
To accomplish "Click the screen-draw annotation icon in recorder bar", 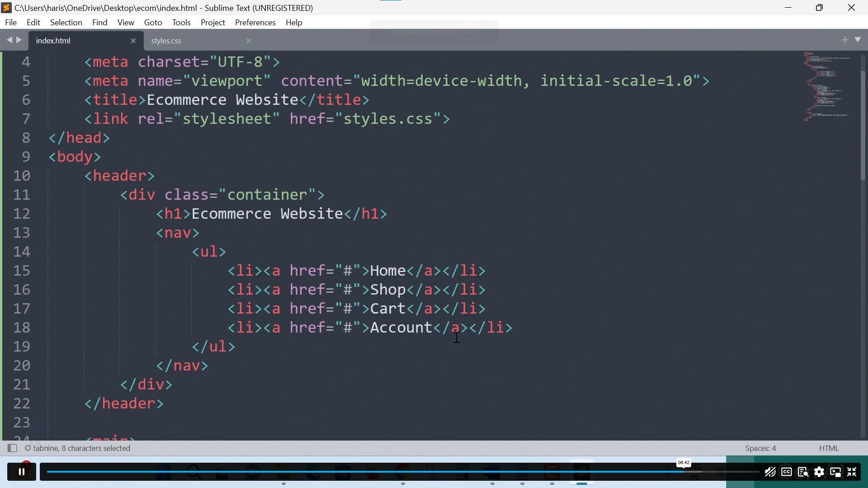I will tap(803, 472).
